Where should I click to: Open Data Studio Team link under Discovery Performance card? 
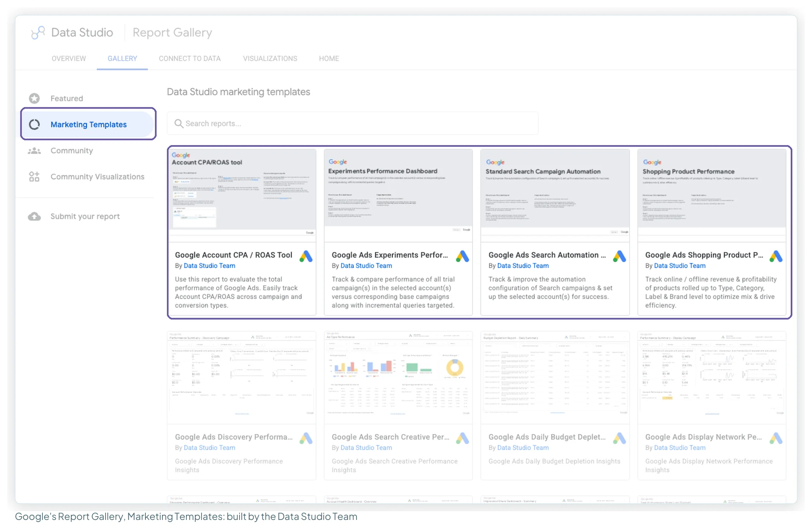(x=209, y=447)
